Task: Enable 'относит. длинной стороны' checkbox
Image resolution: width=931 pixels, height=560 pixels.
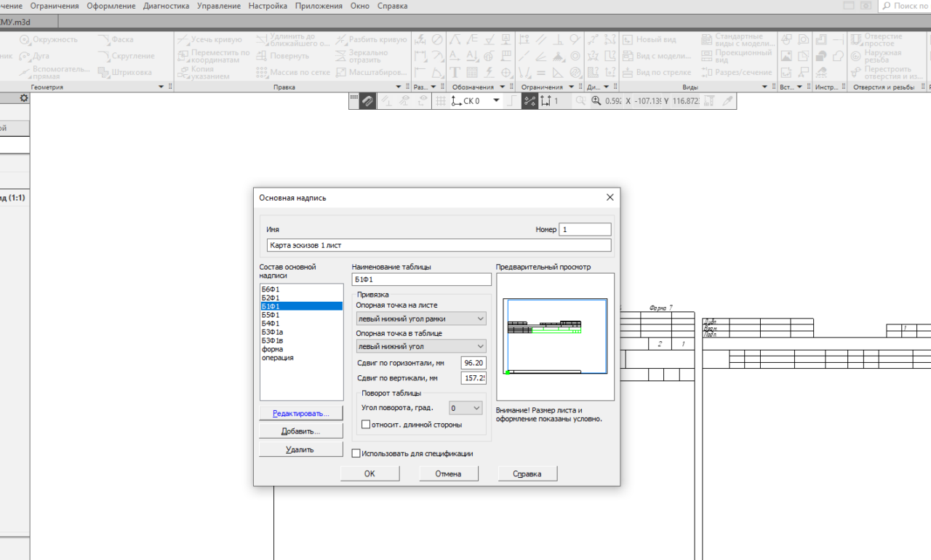Action: coord(367,425)
